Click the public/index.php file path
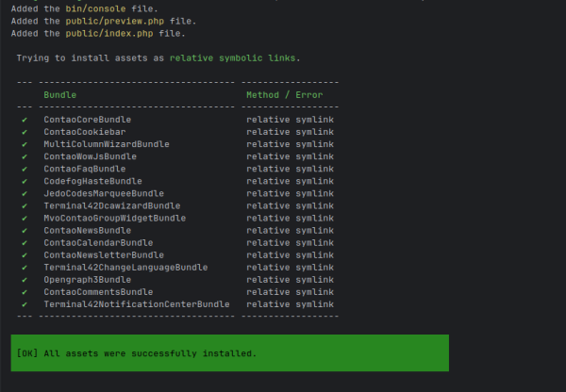Viewport: 566px width, 392px height. pyautogui.click(x=109, y=34)
